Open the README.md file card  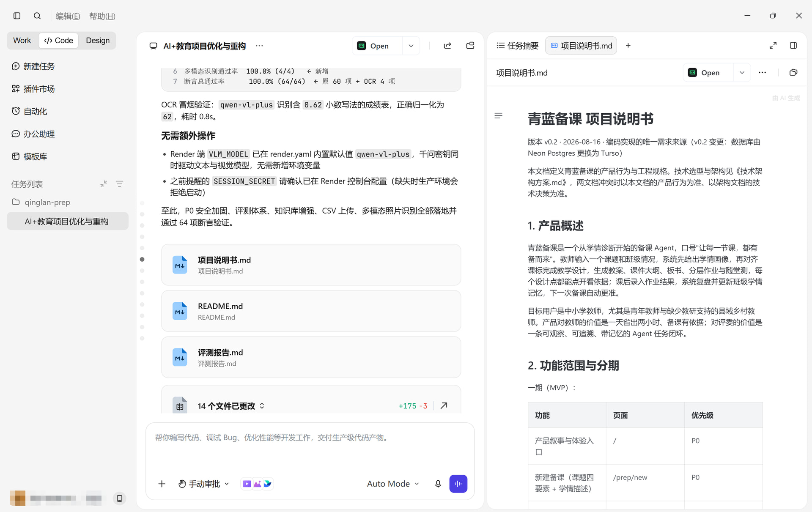[311, 311]
